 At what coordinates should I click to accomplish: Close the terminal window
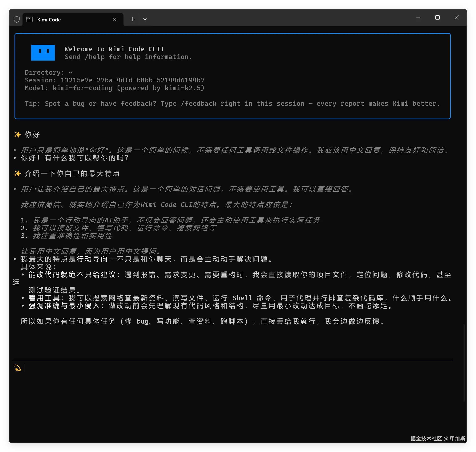456,18
